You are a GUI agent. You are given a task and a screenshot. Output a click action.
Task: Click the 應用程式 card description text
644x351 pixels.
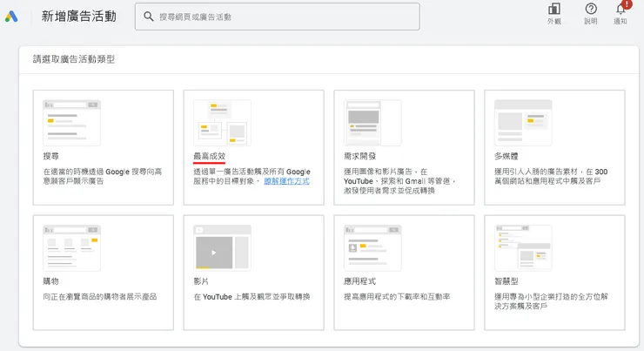tap(397, 297)
